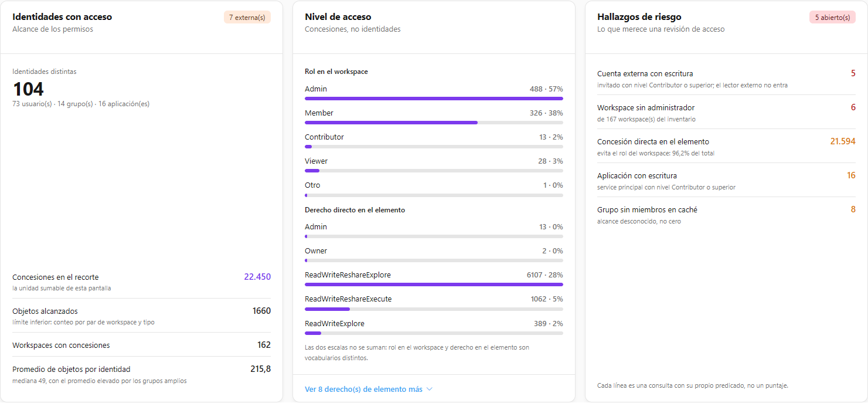This screenshot has width=868, height=403.
Task: Click the "ReadWriteExplore" label
Action: click(x=335, y=323)
